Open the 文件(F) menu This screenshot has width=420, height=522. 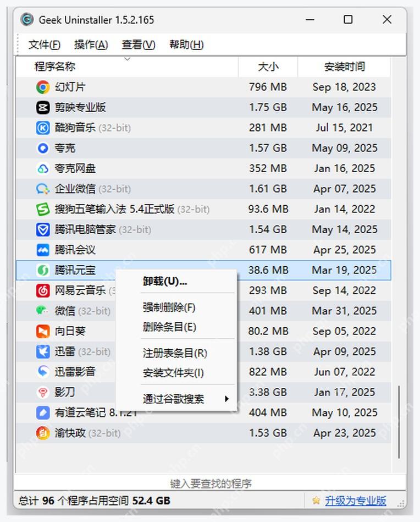click(x=45, y=45)
